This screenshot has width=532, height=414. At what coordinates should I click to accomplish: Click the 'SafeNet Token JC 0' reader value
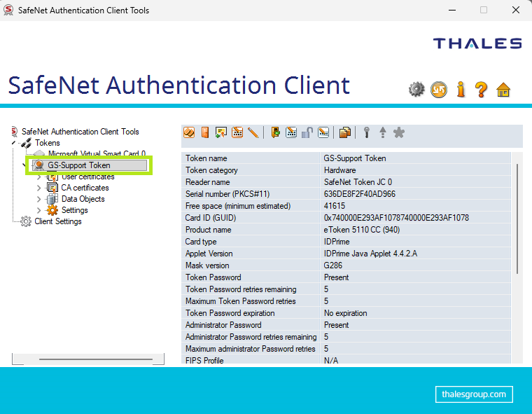point(358,182)
